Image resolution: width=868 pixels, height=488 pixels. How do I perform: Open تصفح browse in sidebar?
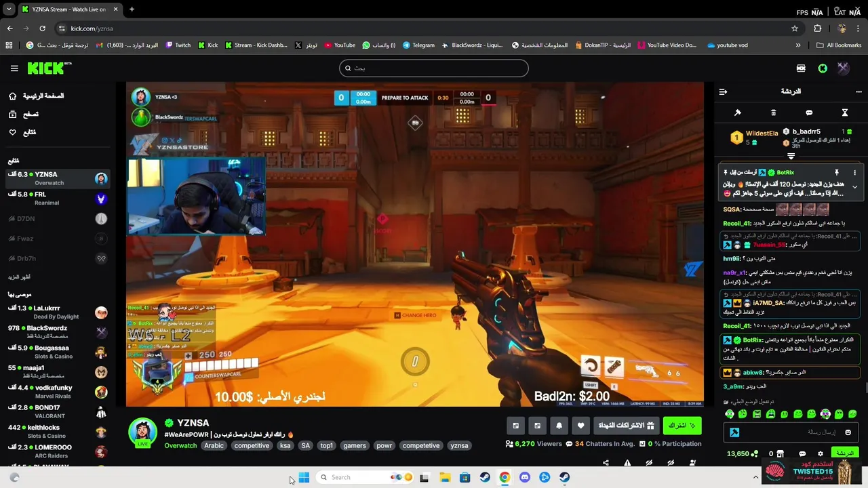24,115
